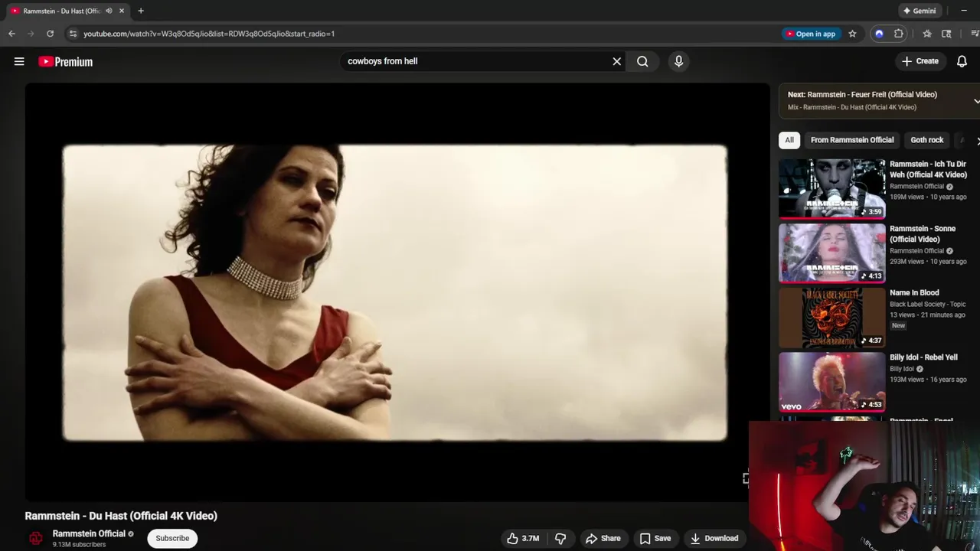Start voice search with the microphone
The image size is (980, 551).
tap(678, 61)
